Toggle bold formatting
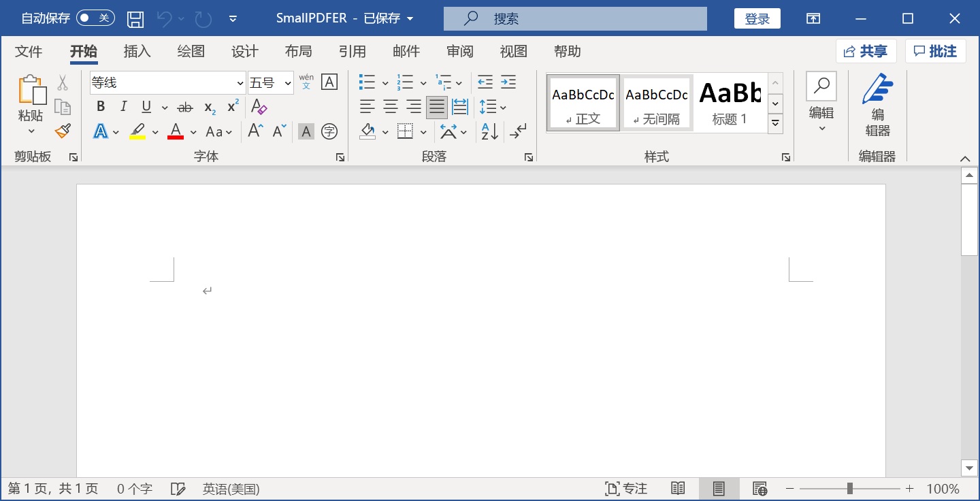Screen dimensions: 980x501 [x=101, y=107]
